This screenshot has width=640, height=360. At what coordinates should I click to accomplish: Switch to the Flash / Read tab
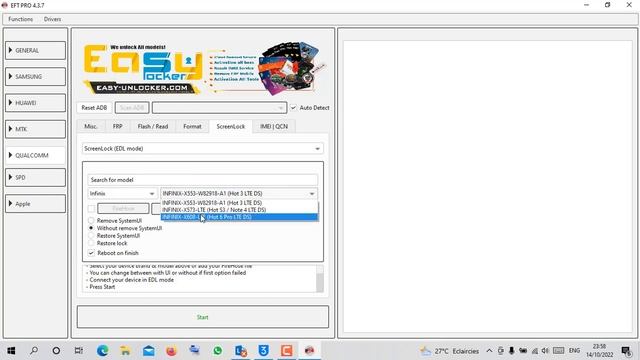click(x=153, y=127)
